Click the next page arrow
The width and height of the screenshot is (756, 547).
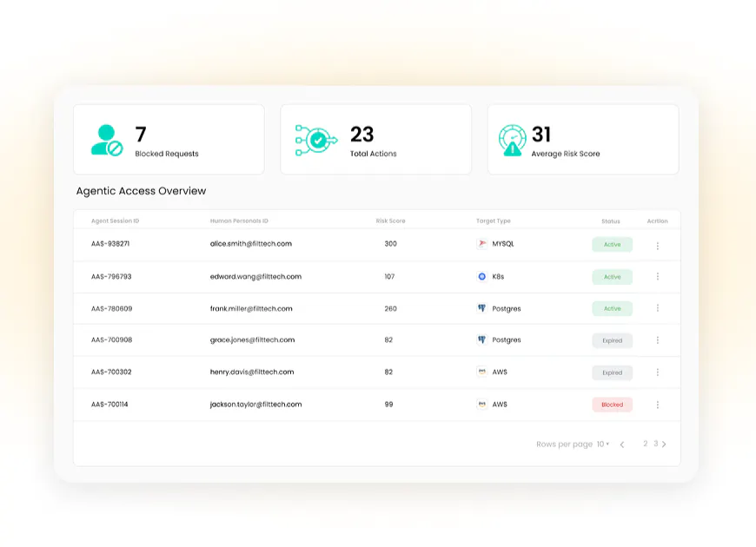pos(665,445)
